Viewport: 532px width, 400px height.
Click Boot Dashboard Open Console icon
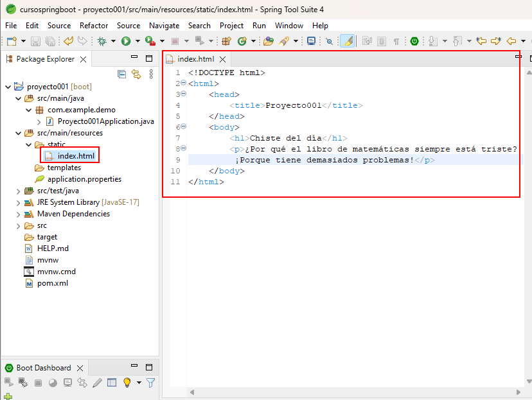coord(68,383)
